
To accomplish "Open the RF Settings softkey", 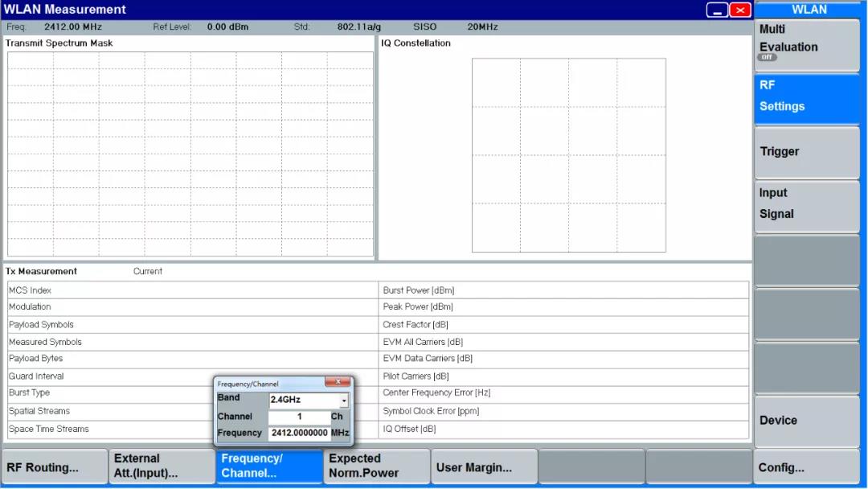I will point(807,97).
